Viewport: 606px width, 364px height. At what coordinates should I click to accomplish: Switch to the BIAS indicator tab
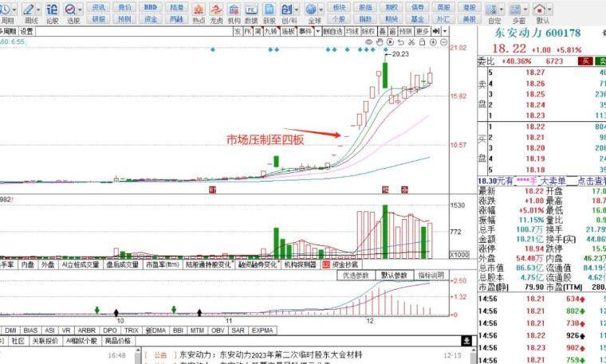tap(30, 331)
